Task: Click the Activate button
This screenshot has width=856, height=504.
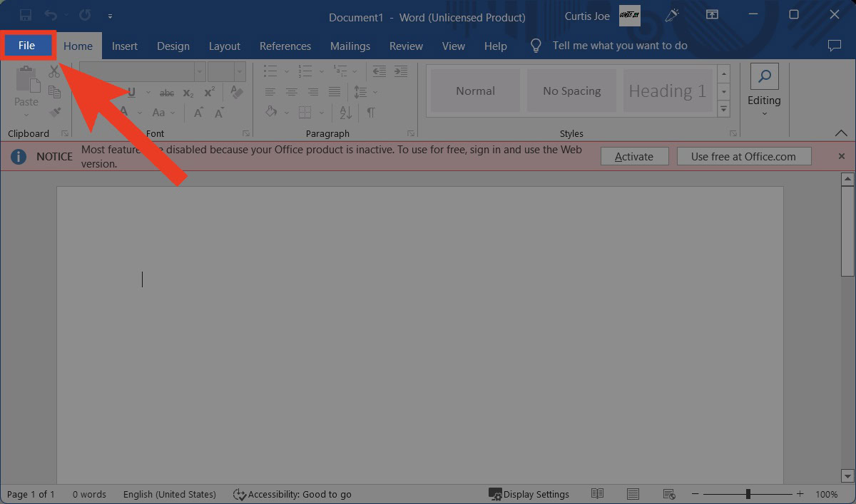Action: pyautogui.click(x=634, y=157)
